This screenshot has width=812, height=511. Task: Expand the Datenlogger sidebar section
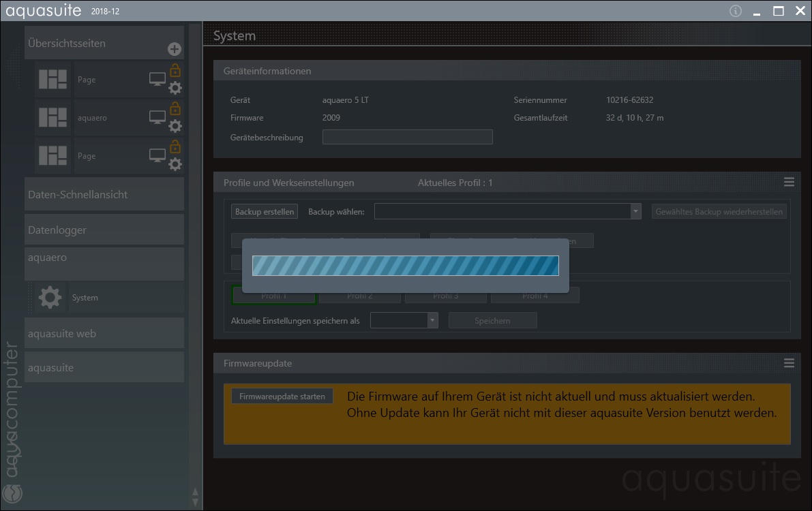pos(104,230)
